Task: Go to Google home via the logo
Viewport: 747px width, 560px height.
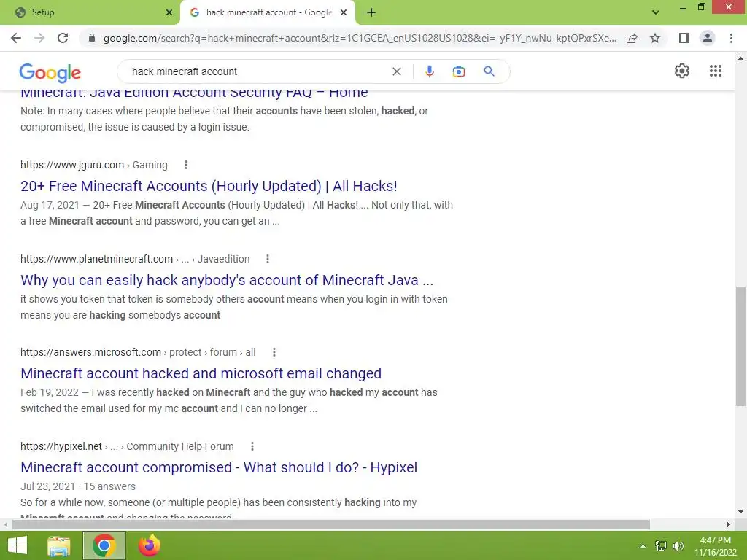Action: (50, 72)
